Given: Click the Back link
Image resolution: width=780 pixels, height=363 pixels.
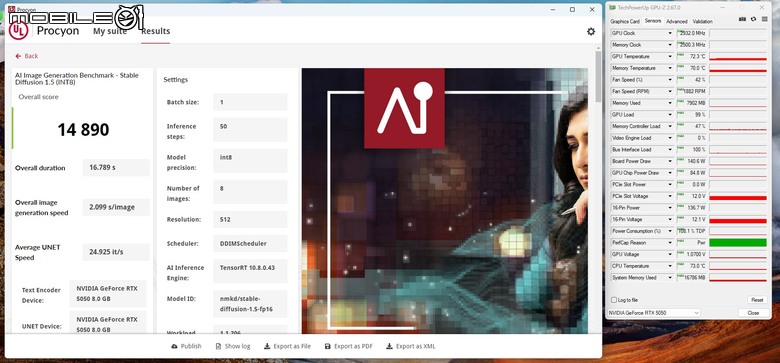Looking at the screenshot, I should point(27,56).
